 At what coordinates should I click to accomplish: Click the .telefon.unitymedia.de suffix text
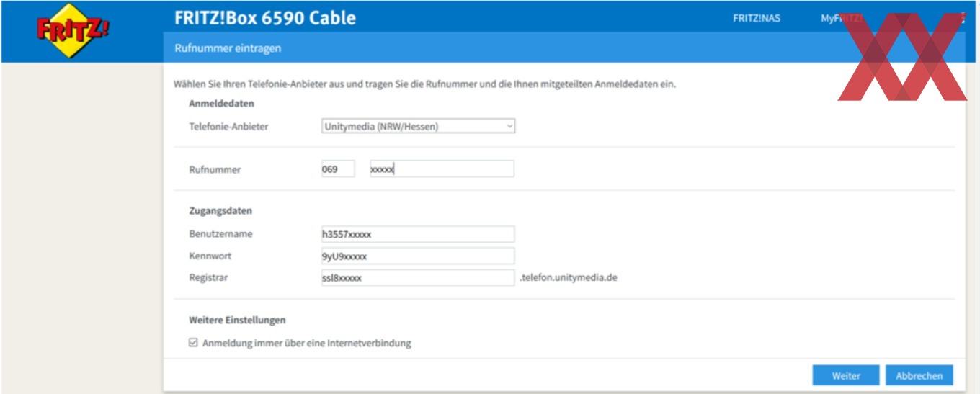[x=569, y=277]
